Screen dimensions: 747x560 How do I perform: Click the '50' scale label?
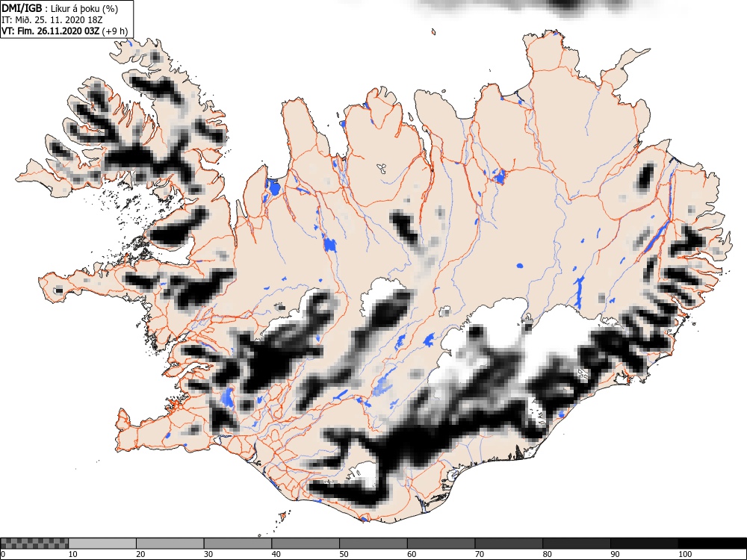[344, 554]
